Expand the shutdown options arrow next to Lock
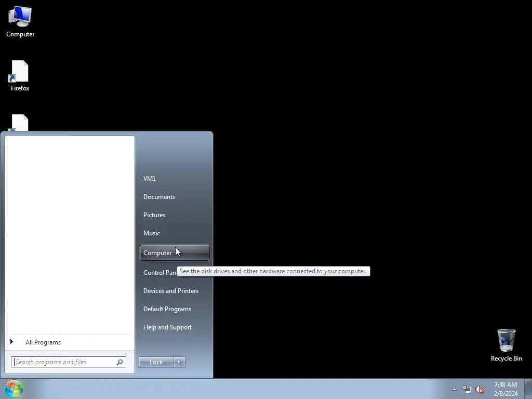532x399 pixels. (179, 362)
